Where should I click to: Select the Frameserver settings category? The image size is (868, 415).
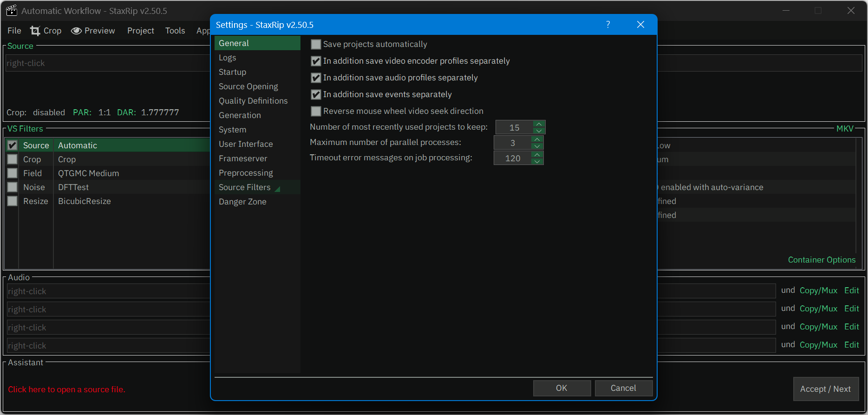pos(243,158)
